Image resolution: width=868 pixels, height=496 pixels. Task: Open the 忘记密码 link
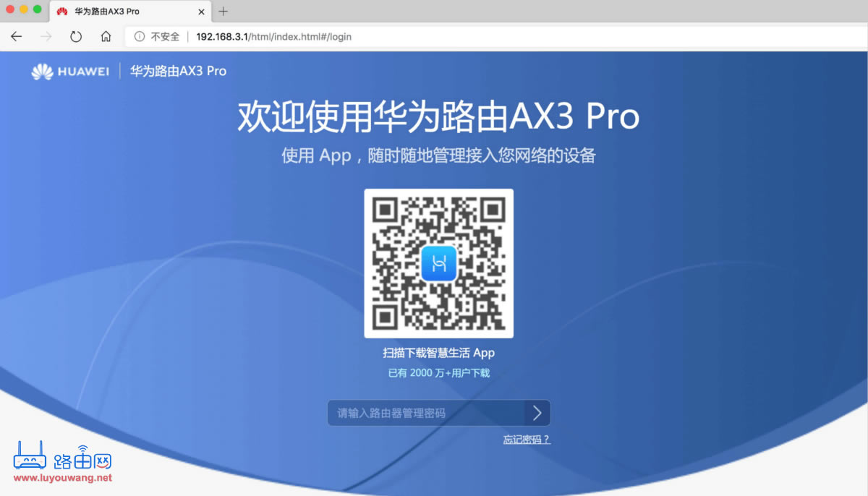[x=527, y=439]
